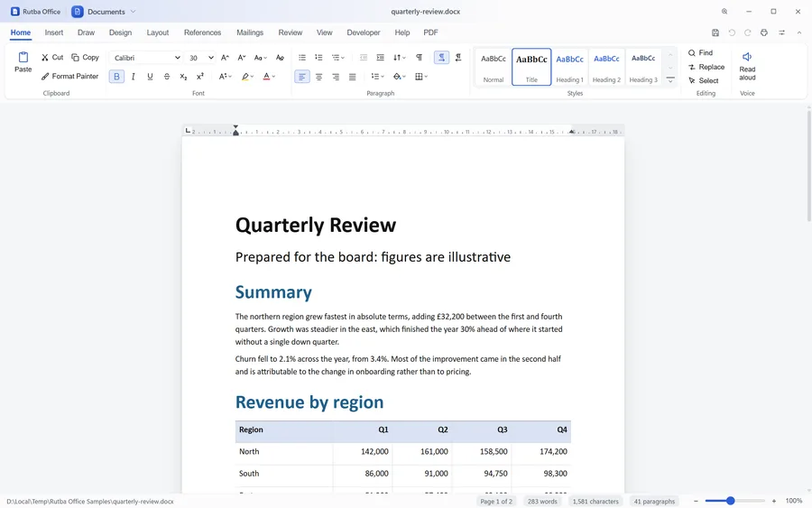Insert a numbered list
The image size is (812, 508).
coord(319,58)
